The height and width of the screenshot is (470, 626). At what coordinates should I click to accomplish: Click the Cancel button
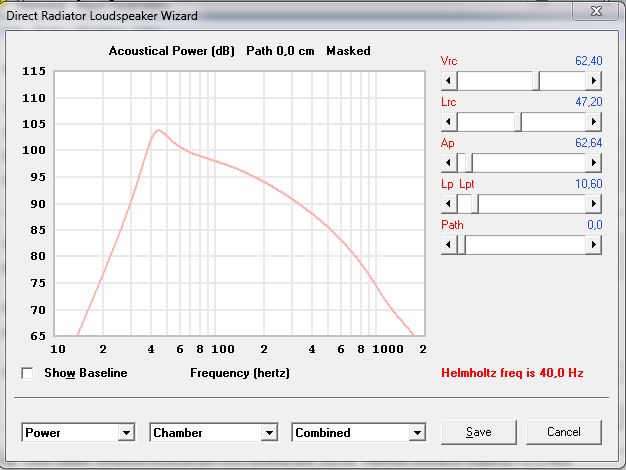564,432
